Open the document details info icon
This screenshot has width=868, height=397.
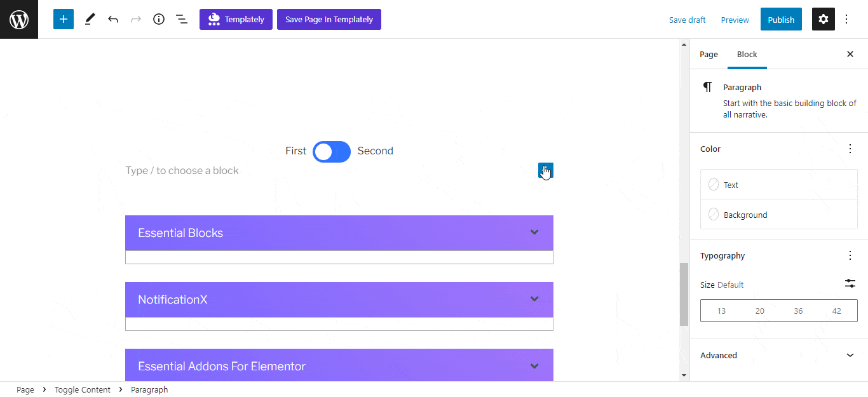[x=159, y=19]
